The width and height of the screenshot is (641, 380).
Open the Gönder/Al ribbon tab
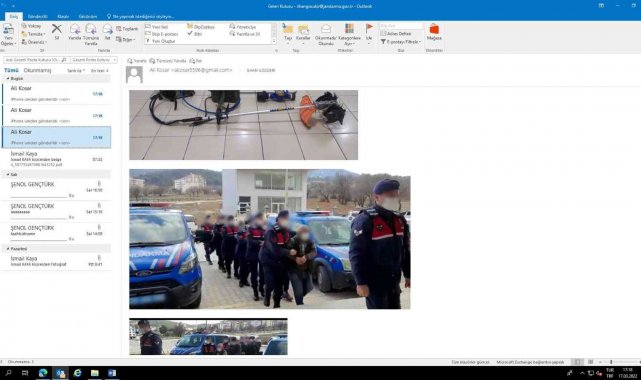click(38, 16)
